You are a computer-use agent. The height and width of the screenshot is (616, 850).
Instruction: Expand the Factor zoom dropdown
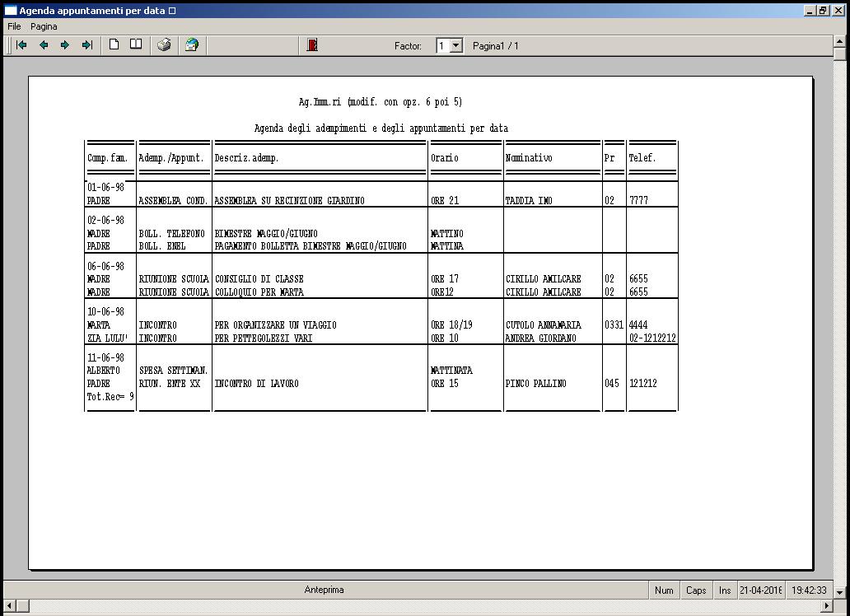click(x=456, y=45)
